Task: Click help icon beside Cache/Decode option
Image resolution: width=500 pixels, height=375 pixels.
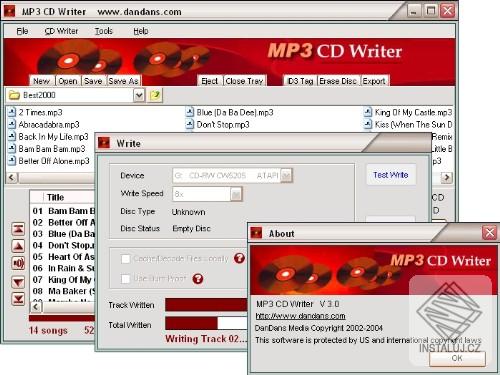Action: [239, 258]
